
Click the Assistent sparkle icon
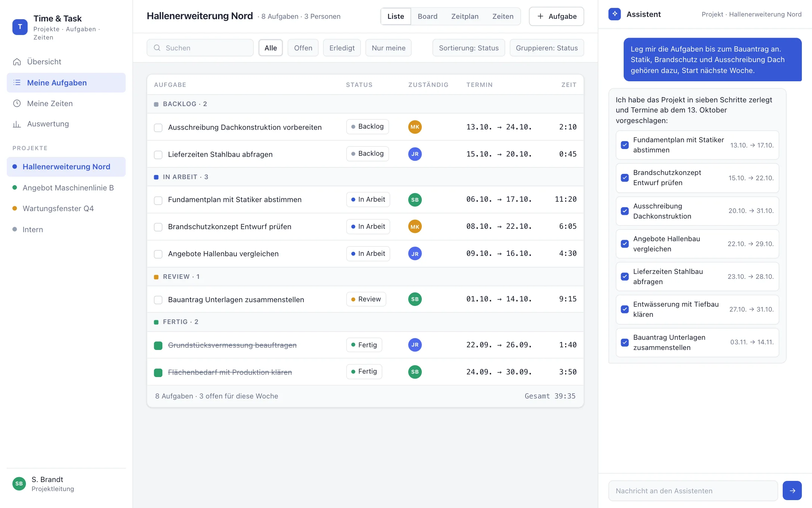pos(615,14)
